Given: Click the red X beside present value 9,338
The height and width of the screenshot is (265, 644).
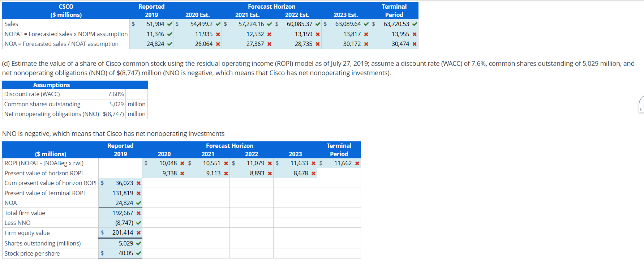Looking at the screenshot, I should [x=183, y=174].
